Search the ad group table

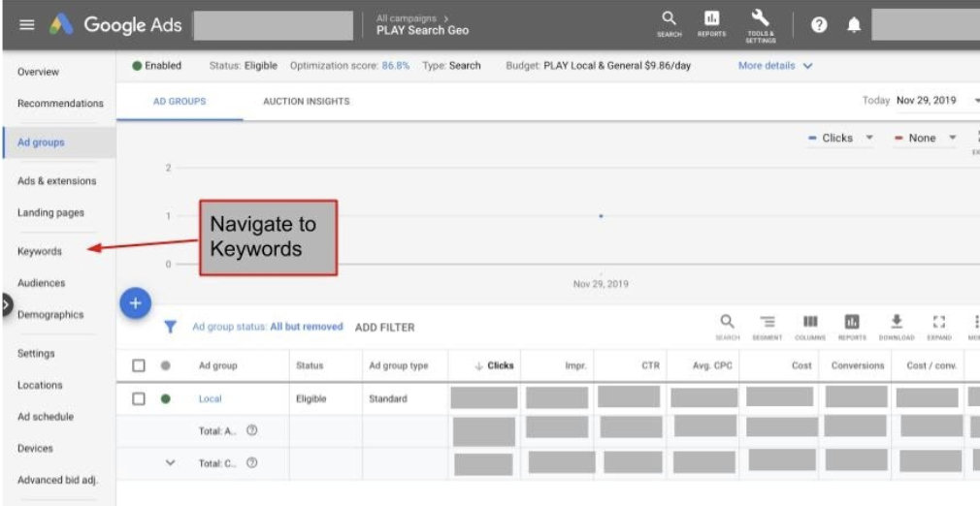(x=727, y=327)
